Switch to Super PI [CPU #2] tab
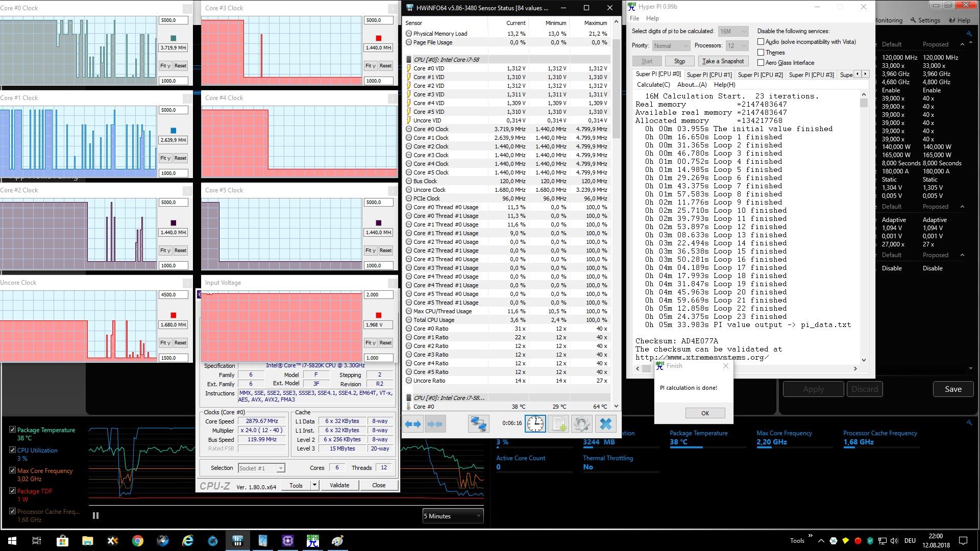 (760, 75)
